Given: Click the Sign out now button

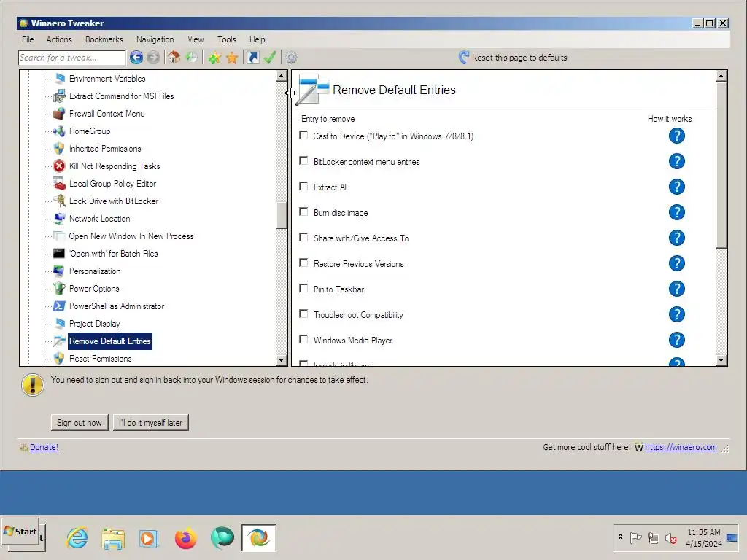Looking at the screenshot, I should 80,422.
